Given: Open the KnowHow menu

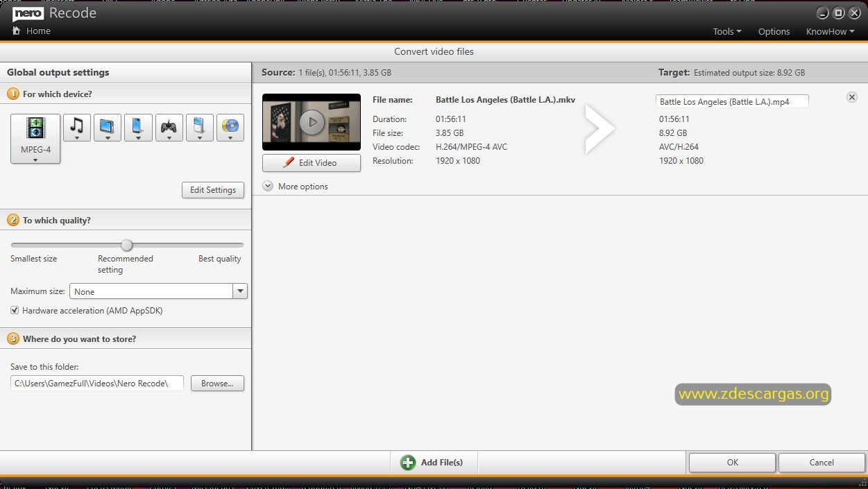Looking at the screenshot, I should pyautogui.click(x=830, y=31).
